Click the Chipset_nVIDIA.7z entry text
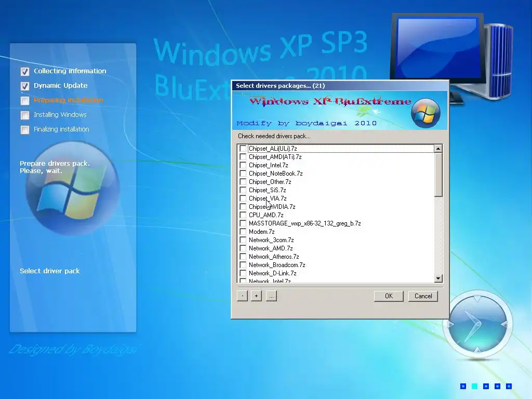The height and width of the screenshot is (399, 532). point(272,207)
